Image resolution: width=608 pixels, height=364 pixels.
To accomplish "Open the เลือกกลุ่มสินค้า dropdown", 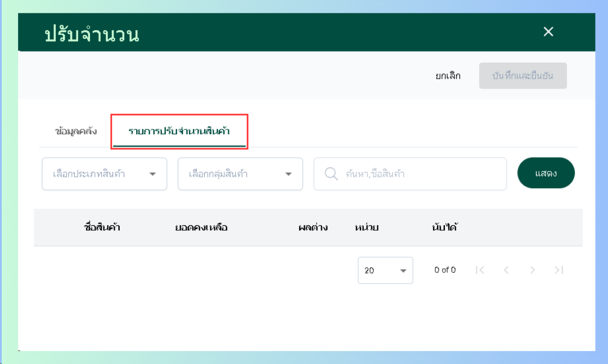I will click(240, 174).
